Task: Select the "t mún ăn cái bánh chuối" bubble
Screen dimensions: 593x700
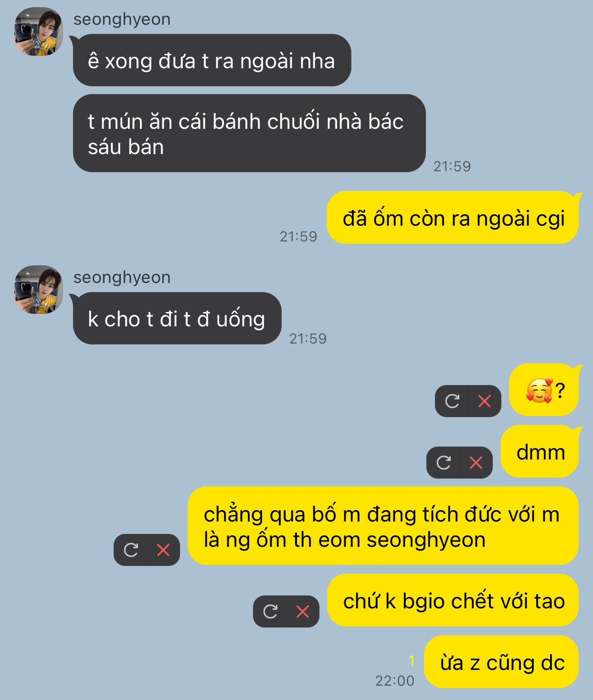Action: click(x=249, y=133)
